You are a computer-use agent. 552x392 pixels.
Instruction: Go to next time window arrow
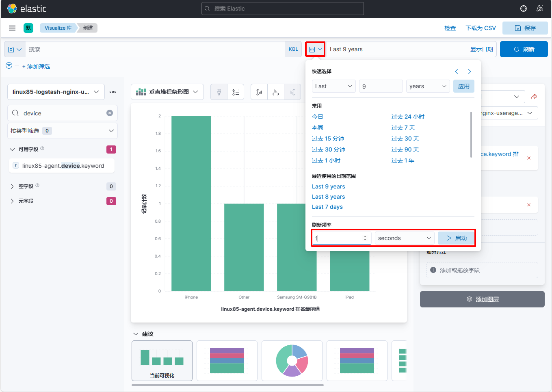[x=470, y=71]
